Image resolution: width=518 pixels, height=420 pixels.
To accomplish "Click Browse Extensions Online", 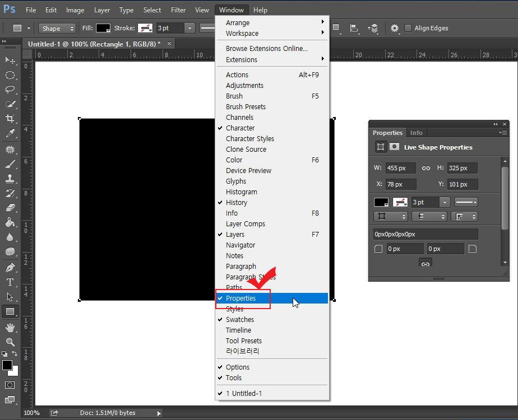I will [272, 49].
